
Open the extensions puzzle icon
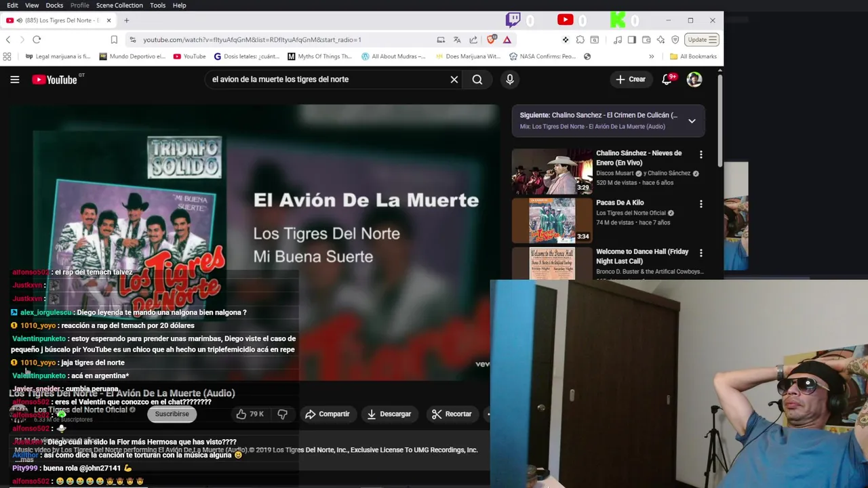580,40
